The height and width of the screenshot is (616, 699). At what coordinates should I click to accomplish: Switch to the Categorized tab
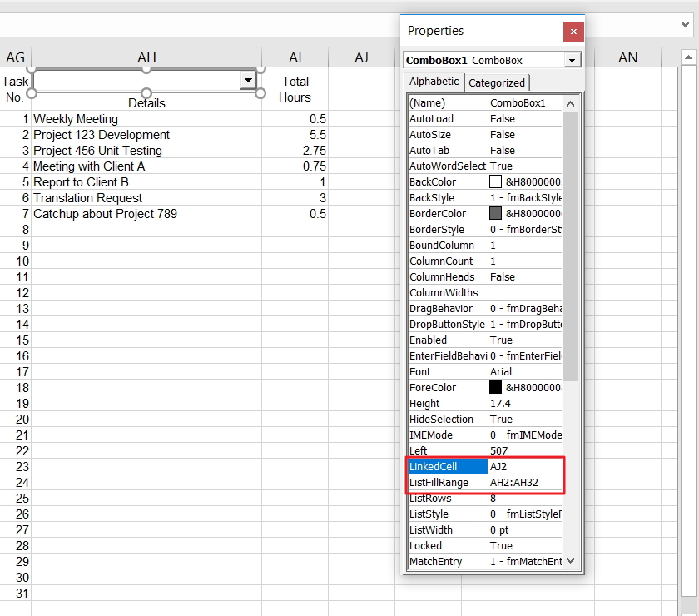point(497,83)
